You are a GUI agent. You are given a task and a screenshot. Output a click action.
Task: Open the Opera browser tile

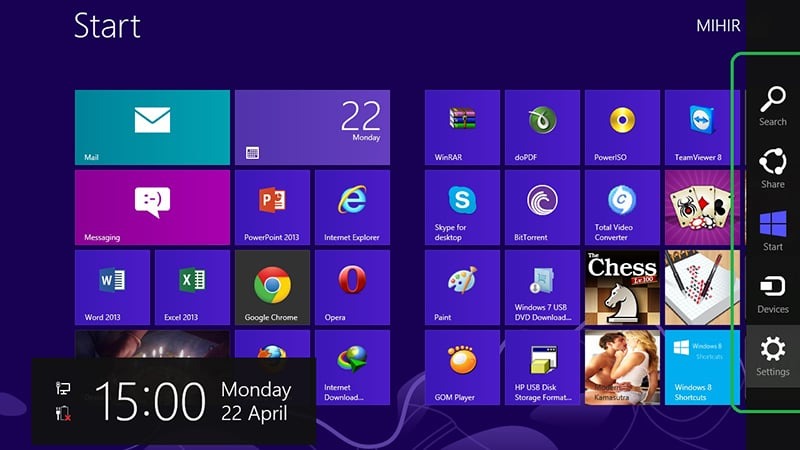(x=353, y=288)
